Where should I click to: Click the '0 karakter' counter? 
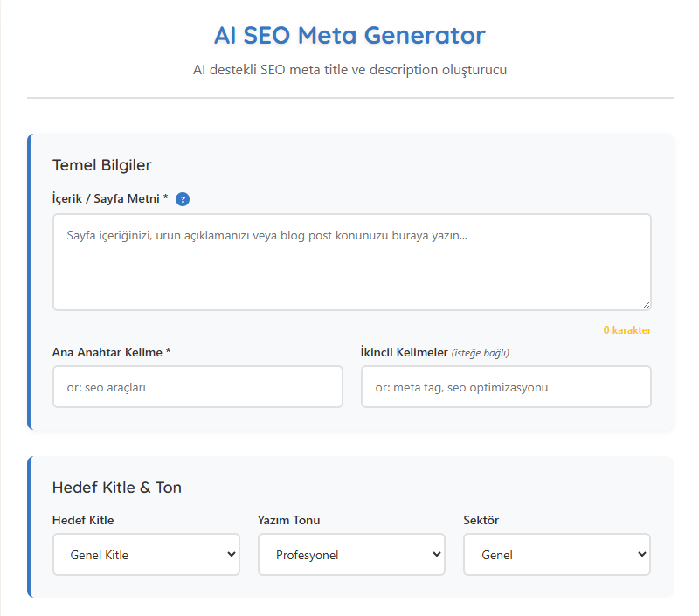tap(626, 330)
